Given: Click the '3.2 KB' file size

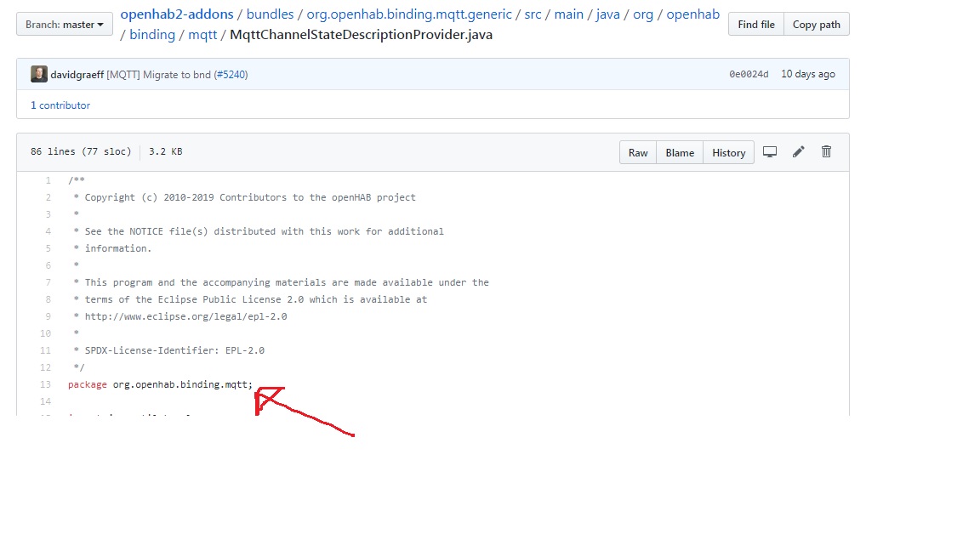Looking at the screenshot, I should click(166, 151).
